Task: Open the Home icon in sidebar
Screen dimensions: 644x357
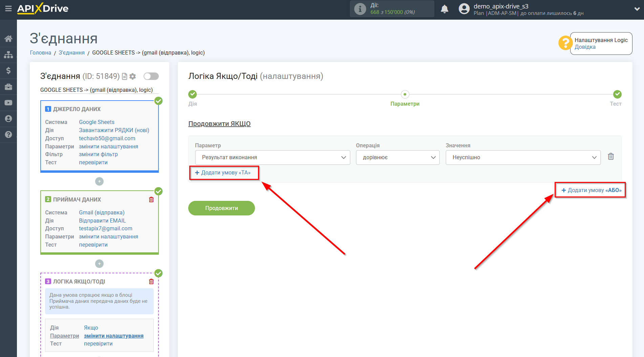Action: [x=8, y=39]
